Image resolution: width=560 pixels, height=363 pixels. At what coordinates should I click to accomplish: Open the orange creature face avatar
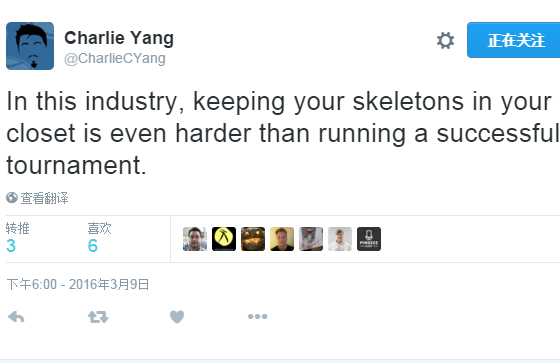(x=253, y=239)
